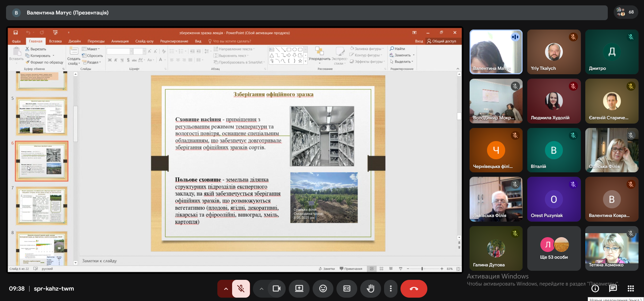Expand audio settings arrow beside microphone
644x301 pixels.
point(226,289)
